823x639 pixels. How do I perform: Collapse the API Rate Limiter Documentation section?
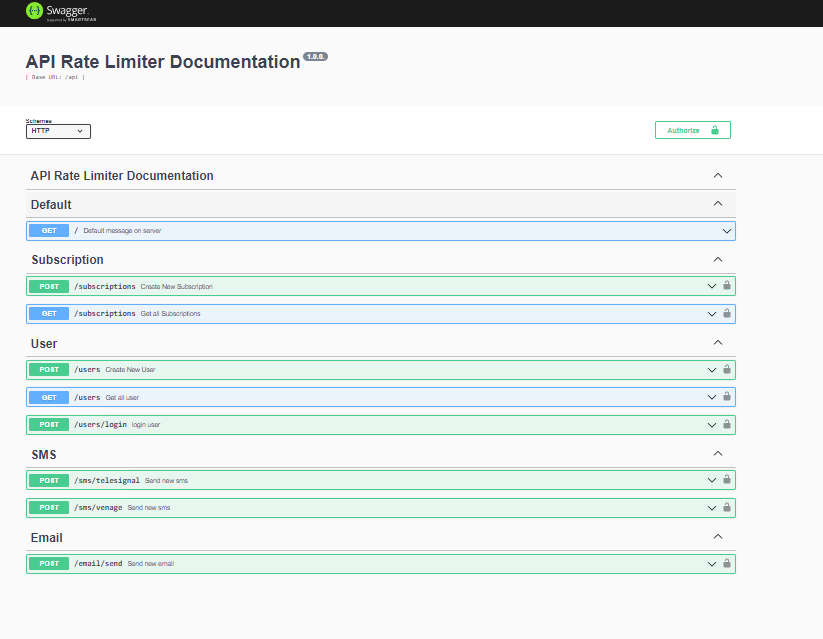click(x=717, y=175)
